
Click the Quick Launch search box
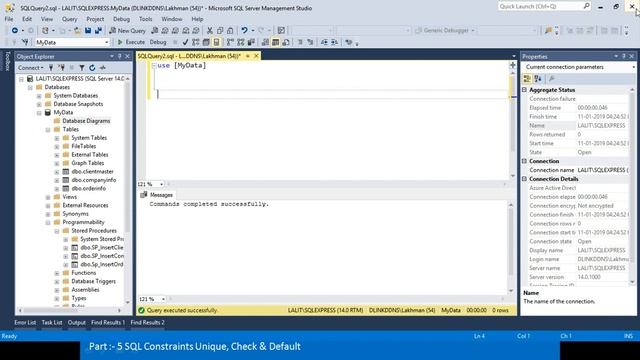point(544,6)
